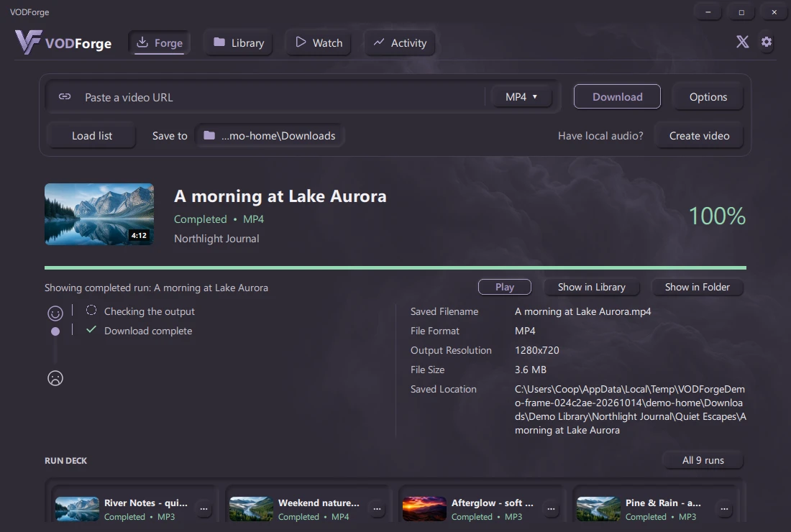
Task: Click the River Notes run thumbnail
Action: click(x=77, y=509)
